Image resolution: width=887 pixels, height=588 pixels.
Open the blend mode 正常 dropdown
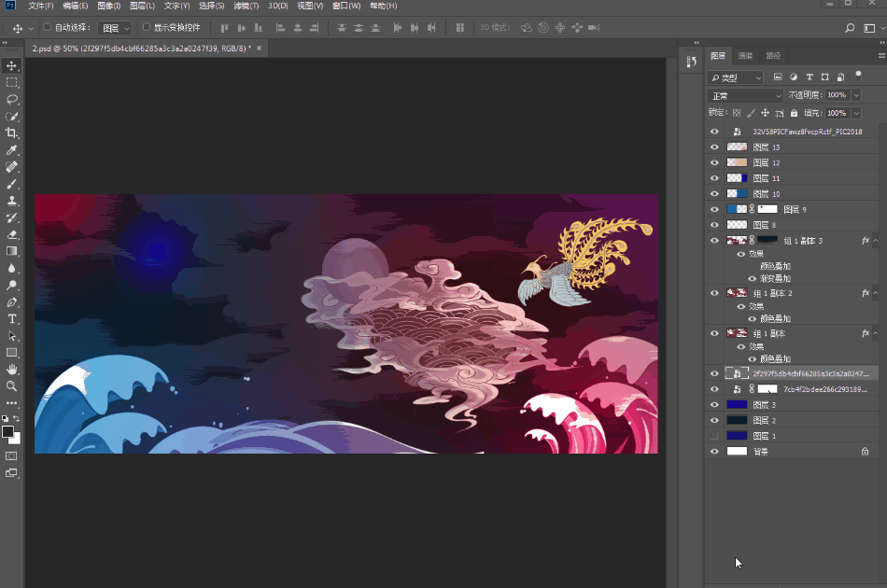click(745, 95)
